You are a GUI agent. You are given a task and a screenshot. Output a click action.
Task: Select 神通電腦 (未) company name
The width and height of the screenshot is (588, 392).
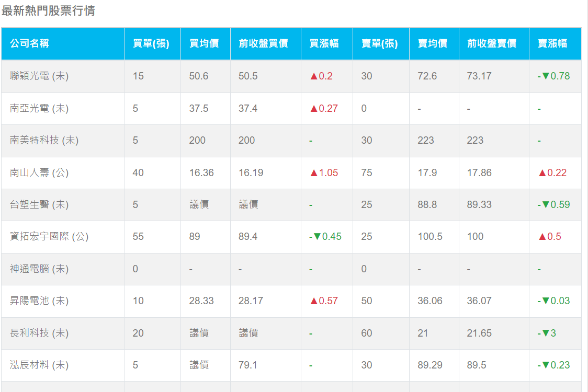click(x=39, y=269)
